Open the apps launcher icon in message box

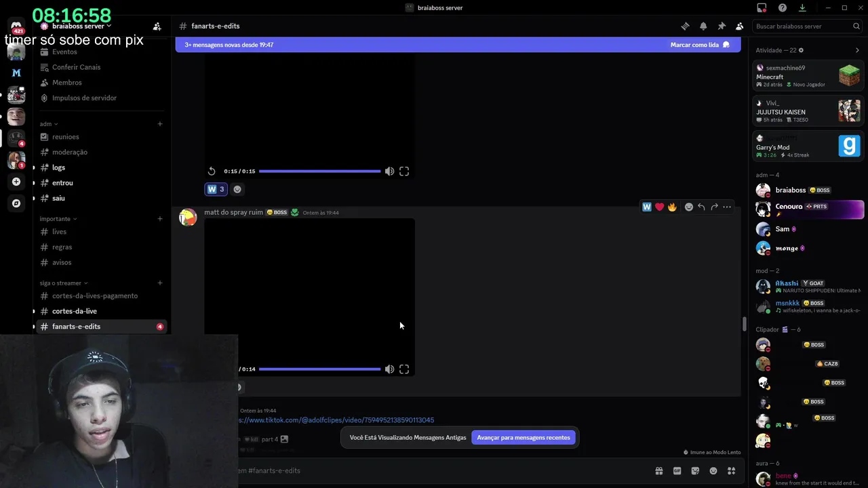point(732,470)
